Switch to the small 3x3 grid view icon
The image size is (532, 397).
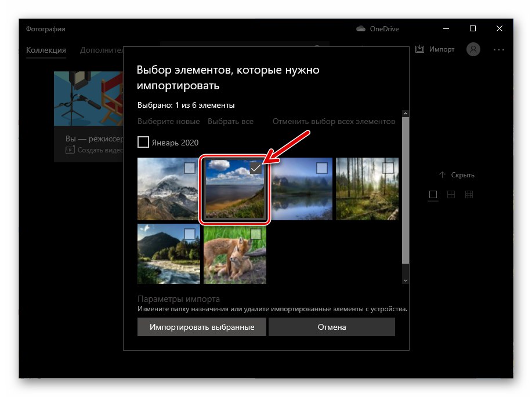tap(469, 195)
